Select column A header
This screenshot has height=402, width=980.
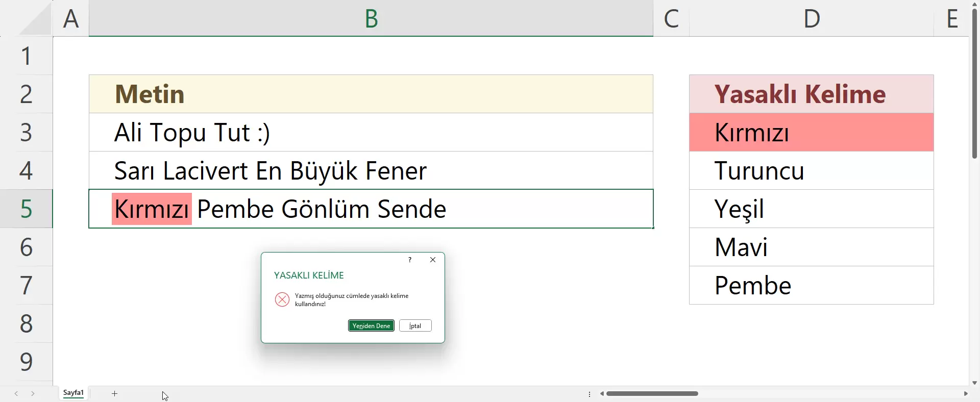click(71, 18)
